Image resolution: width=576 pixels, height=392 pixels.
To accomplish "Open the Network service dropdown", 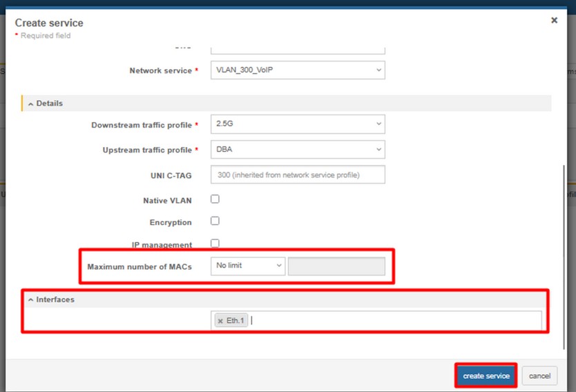I will (298, 70).
